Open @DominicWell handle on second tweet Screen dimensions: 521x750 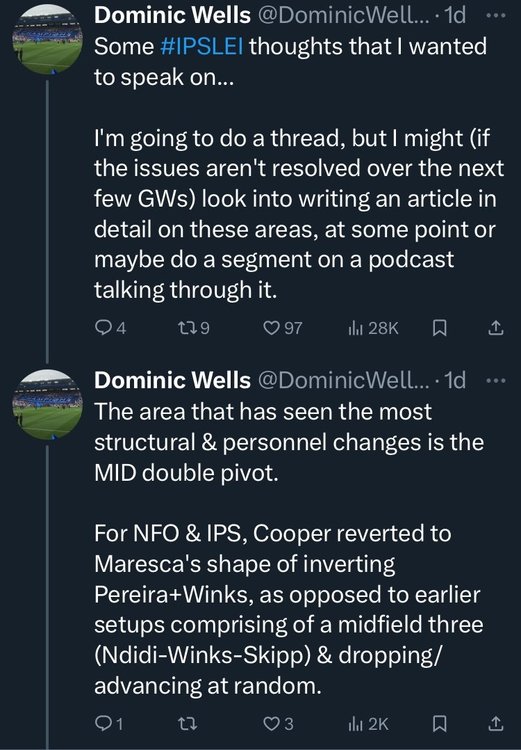click(344, 381)
